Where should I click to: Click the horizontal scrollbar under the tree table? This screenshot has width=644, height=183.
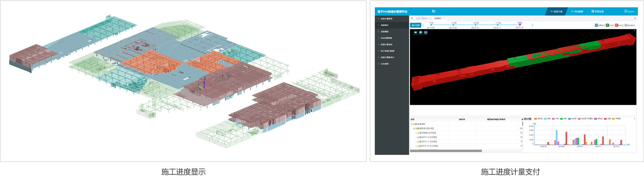point(445,151)
